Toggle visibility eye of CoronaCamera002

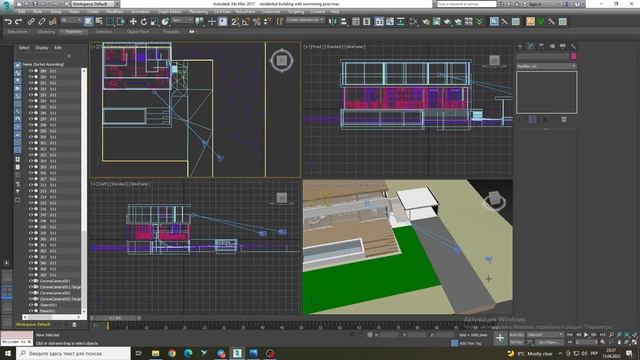31,293
